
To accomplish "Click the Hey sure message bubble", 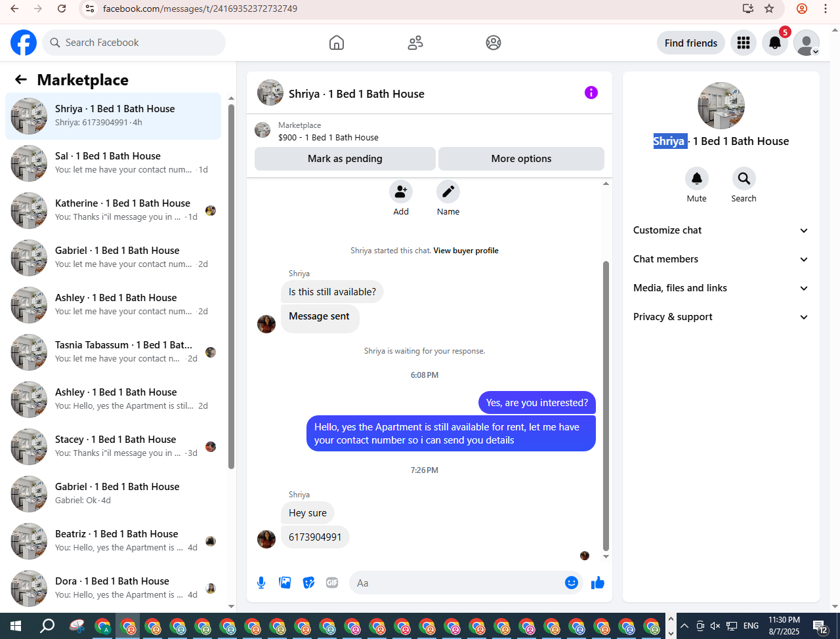I will [x=308, y=513].
